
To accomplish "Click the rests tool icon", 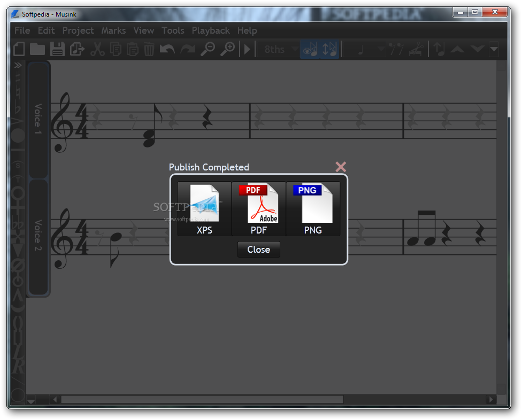I will 396,49.
